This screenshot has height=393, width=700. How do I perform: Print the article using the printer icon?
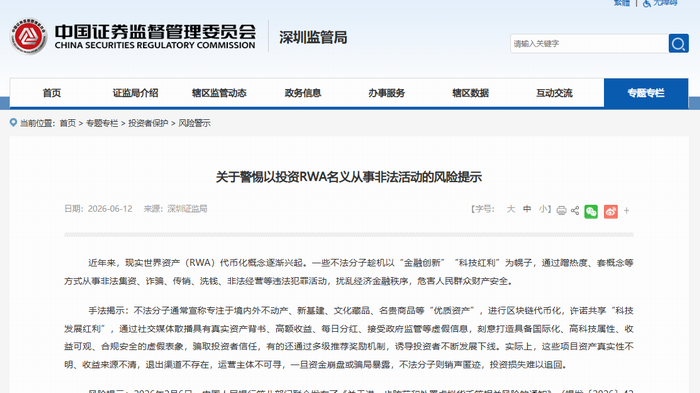tap(561, 210)
